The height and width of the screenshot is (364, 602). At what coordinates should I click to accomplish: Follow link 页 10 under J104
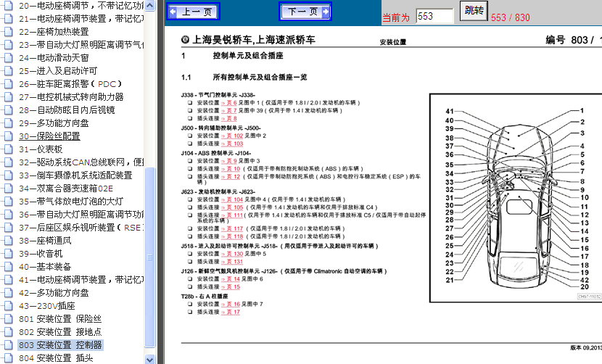click(x=231, y=169)
